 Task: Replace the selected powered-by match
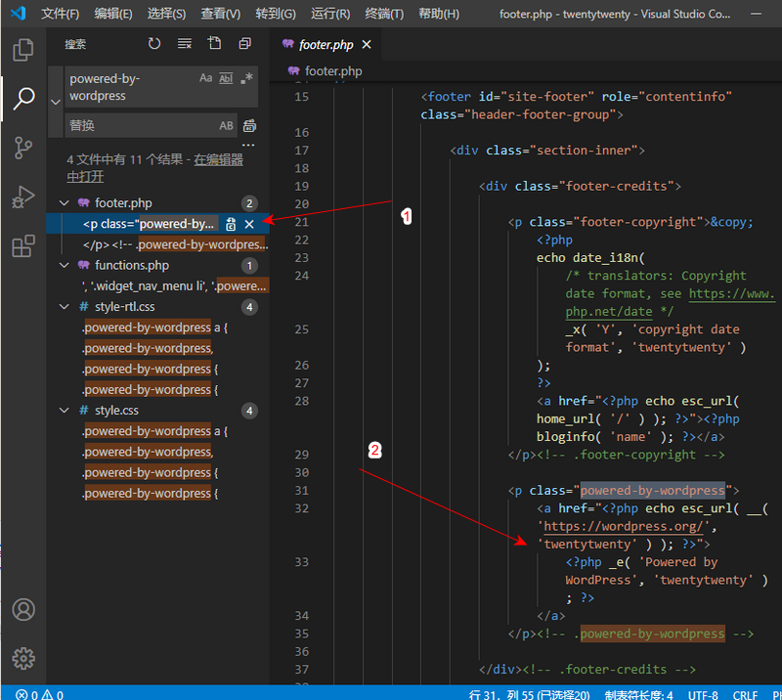pyautogui.click(x=231, y=224)
